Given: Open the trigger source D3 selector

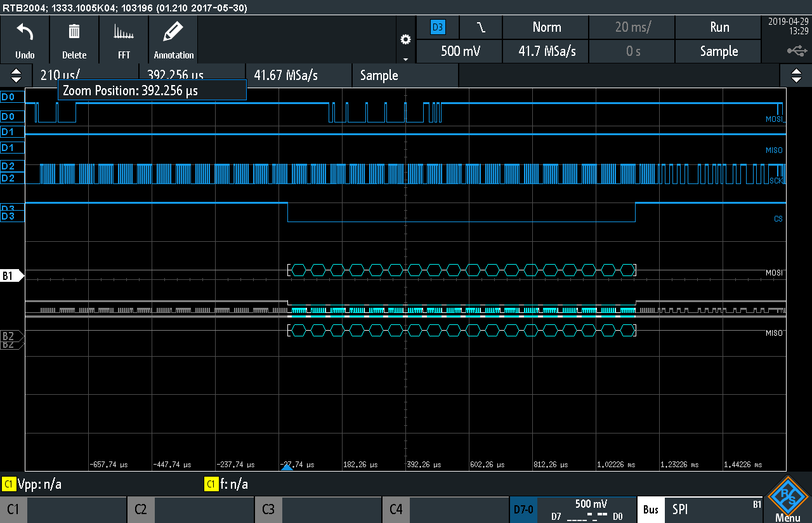Looking at the screenshot, I should tap(438, 27).
